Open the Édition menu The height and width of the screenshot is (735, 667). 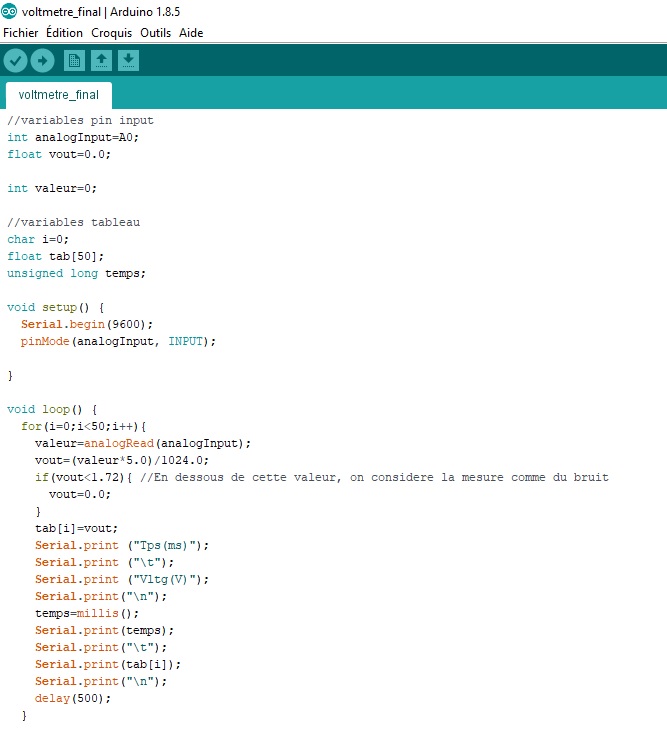click(x=65, y=33)
